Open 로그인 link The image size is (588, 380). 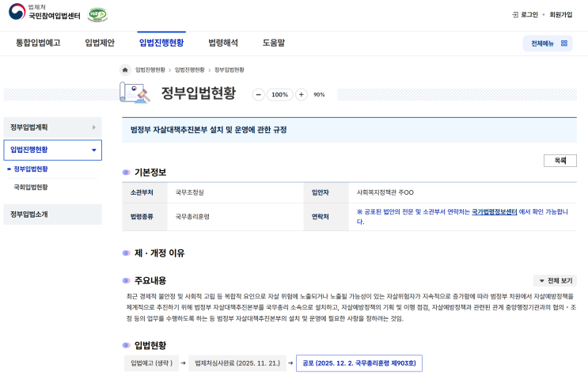pyautogui.click(x=529, y=14)
